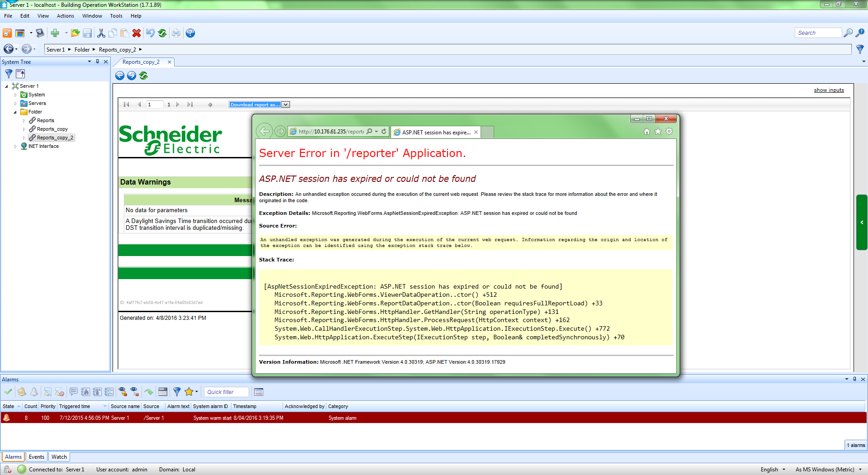
Task: Click browser popup address bar URL
Action: (x=331, y=132)
